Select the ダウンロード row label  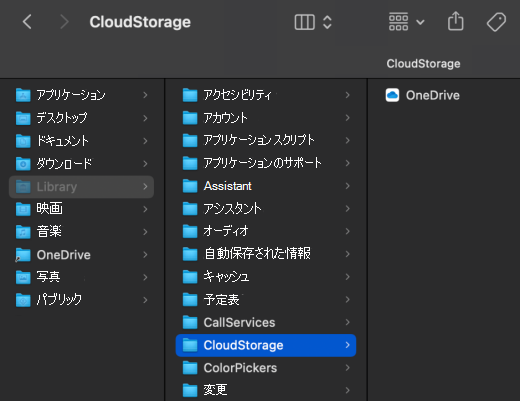click(x=64, y=163)
